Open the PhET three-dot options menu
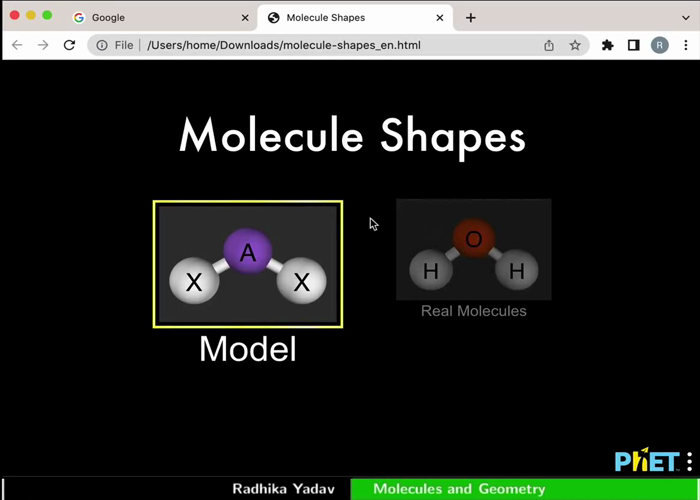 (689, 461)
